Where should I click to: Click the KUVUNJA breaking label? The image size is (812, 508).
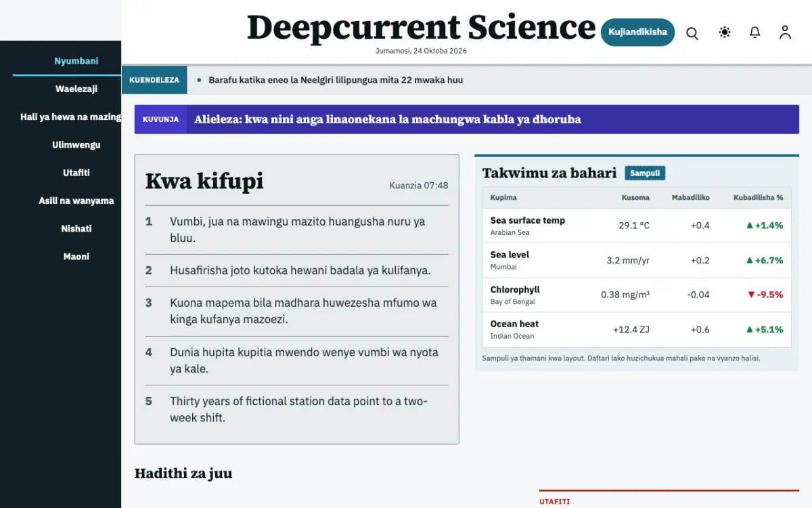pyautogui.click(x=160, y=119)
